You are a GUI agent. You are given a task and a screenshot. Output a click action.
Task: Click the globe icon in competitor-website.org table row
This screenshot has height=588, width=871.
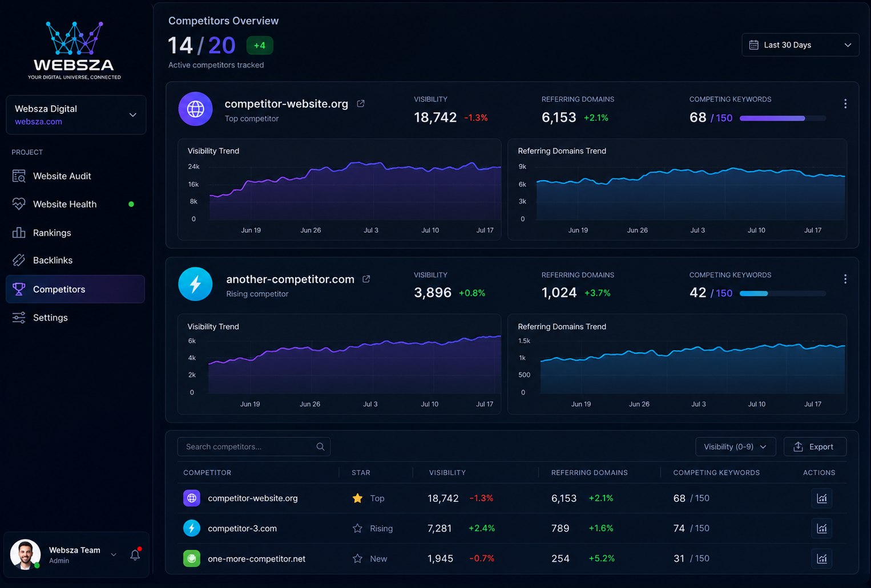[x=192, y=498]
